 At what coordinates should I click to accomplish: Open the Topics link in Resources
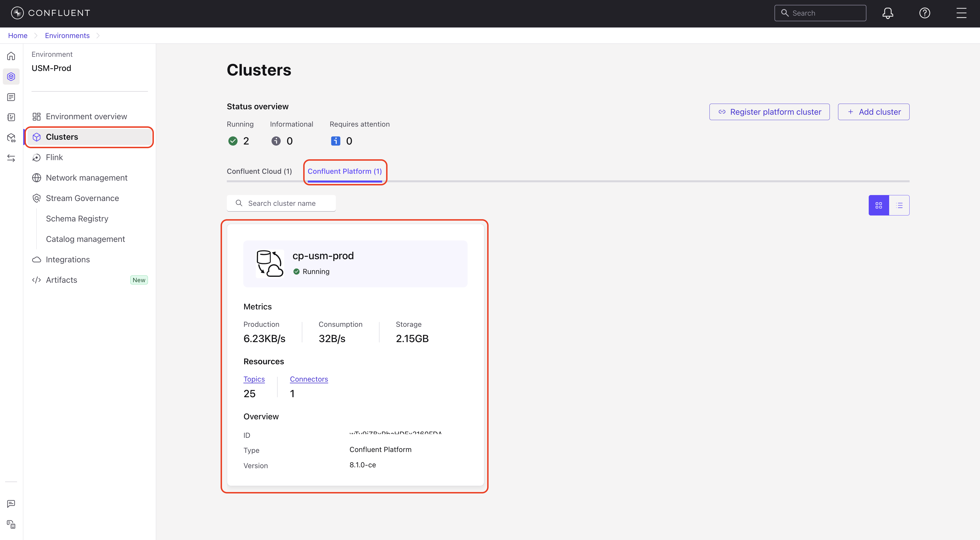point(254,379)
